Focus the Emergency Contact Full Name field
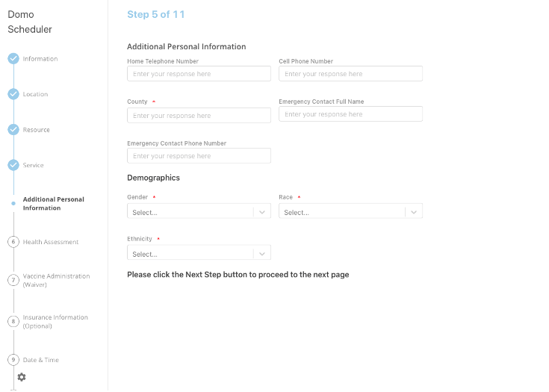Screen dimensions: 549x392 [x=350, y=113]
